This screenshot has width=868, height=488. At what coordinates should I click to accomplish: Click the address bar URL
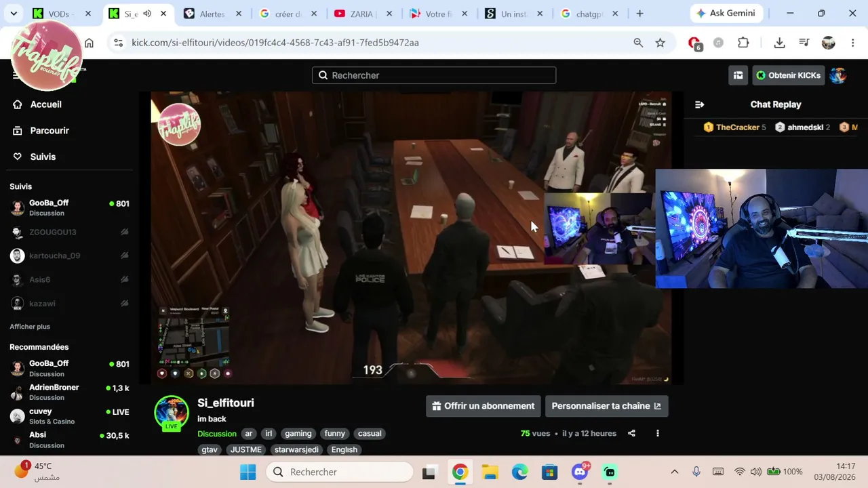[x=275, y=43]
